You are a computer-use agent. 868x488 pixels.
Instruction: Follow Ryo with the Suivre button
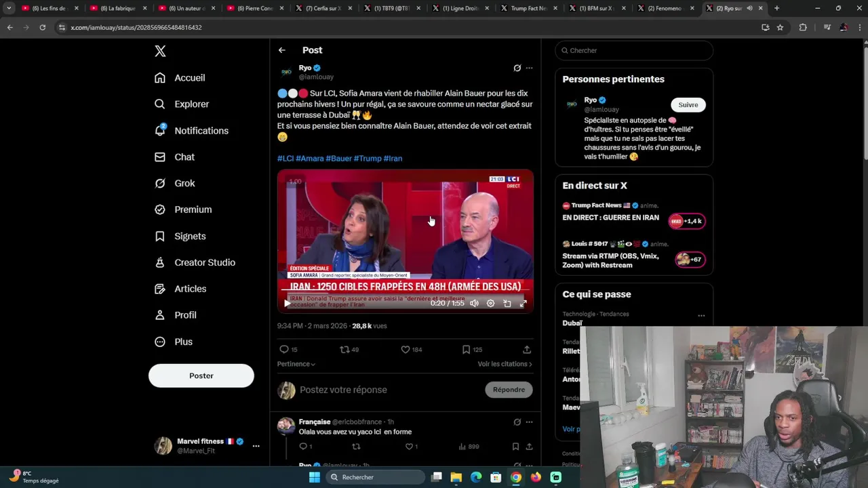point(688,104)
